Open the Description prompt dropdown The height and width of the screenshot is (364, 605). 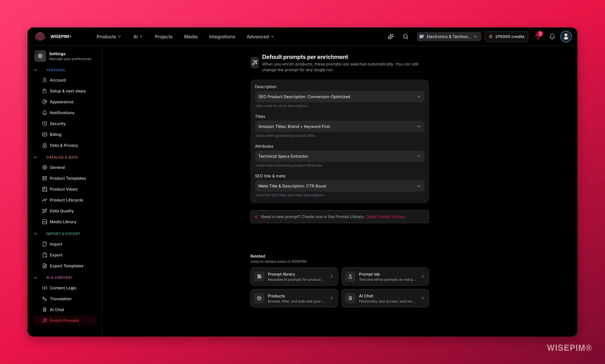click(x=340, y=97)
